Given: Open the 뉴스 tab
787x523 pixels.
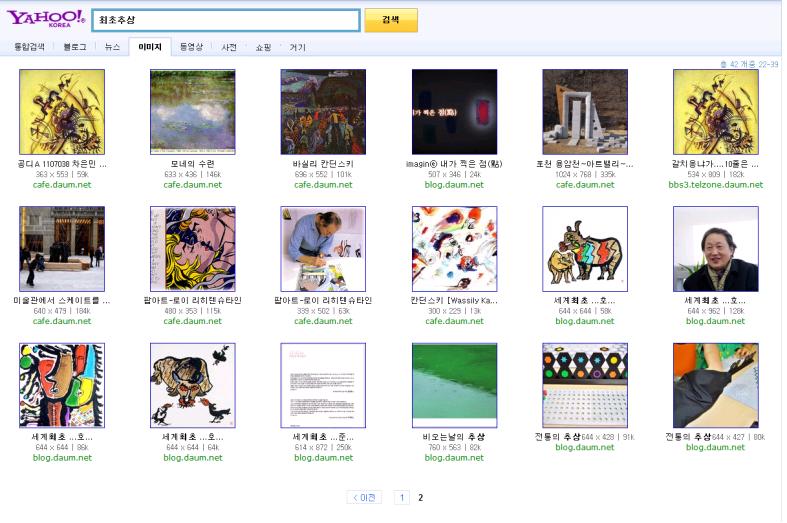Looking at the screenshot, I should point(112,47).
